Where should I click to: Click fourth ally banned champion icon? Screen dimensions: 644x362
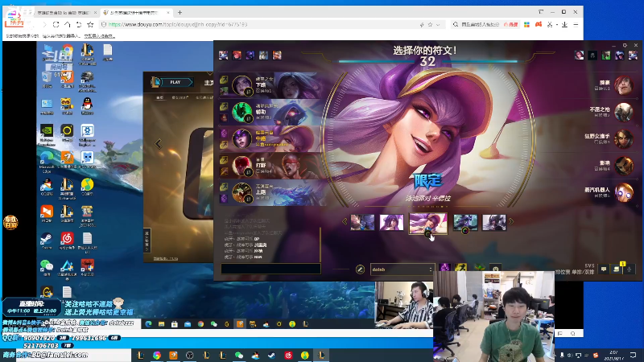[264, 55]
